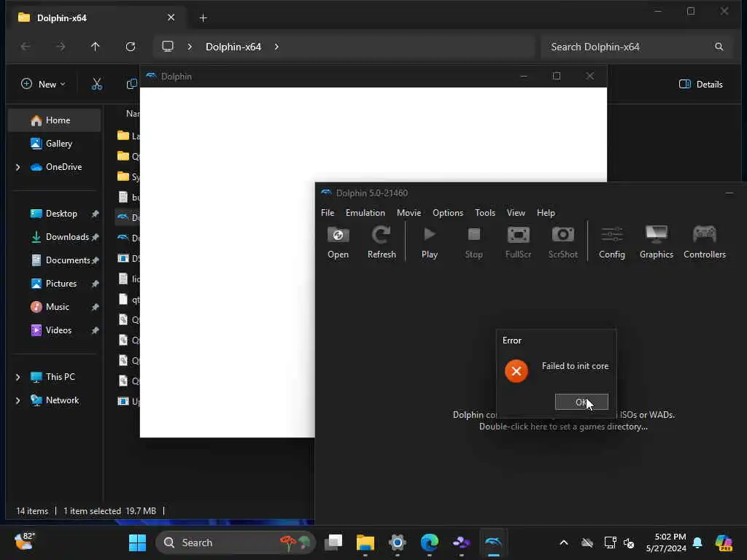Stop emulation via the Stop icon
This screenshot has height=560, width=747.
[473, 242]
